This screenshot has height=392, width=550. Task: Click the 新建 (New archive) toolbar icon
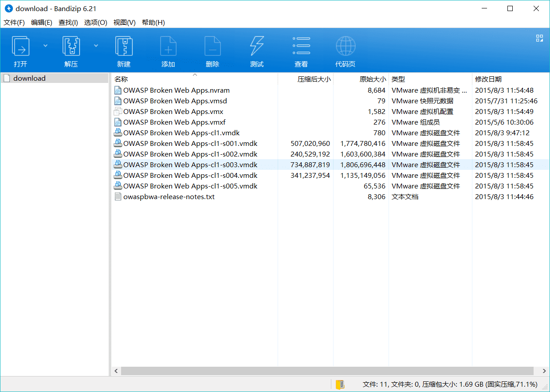coord(124,46)
